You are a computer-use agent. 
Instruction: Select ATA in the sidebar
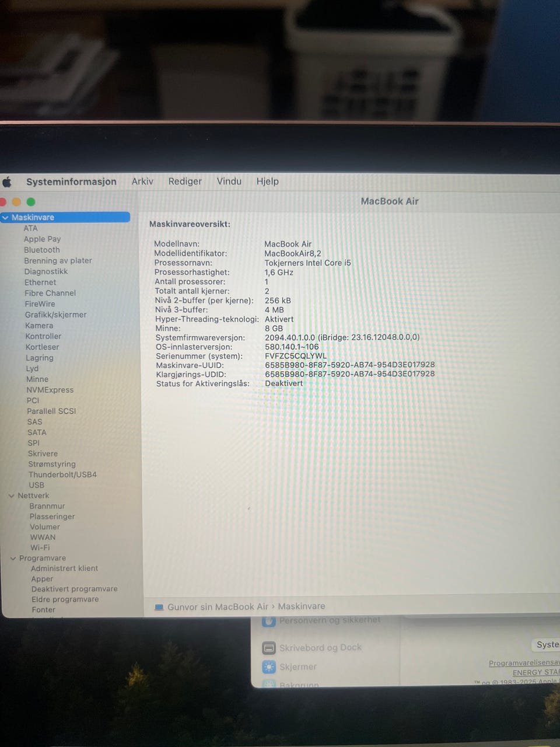point(30,228)
